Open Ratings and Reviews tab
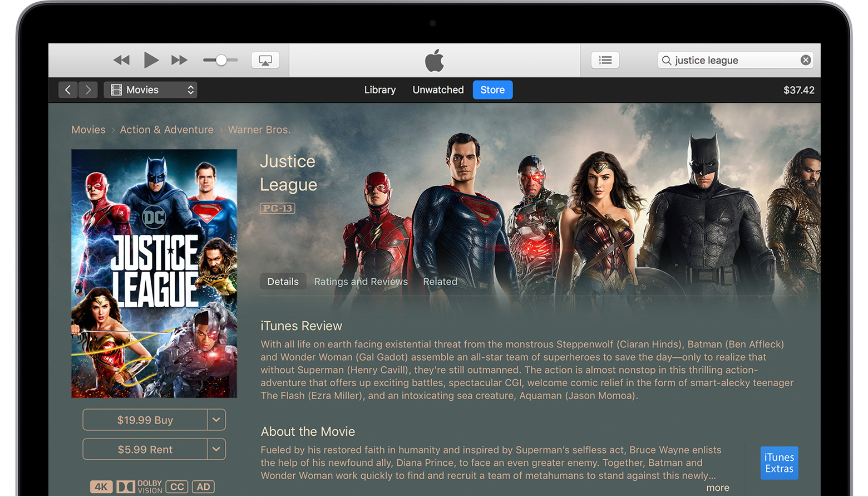The image size is (868, 497). [x=361, y=282]
